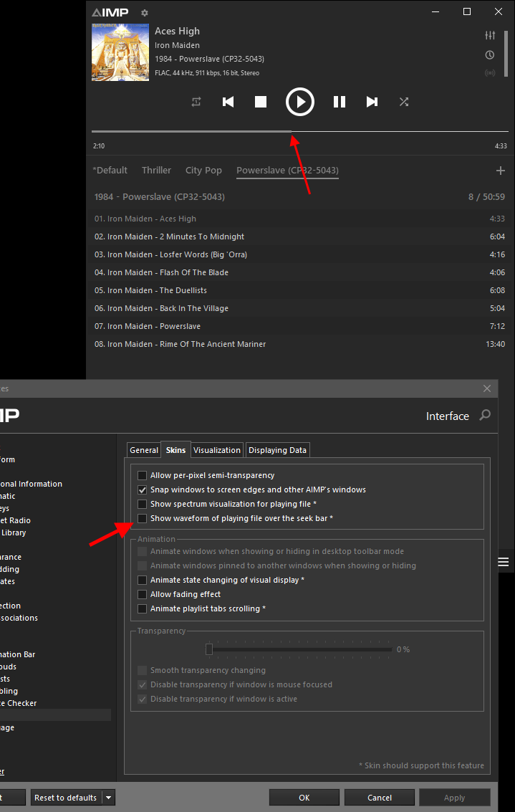Select the Thriller playlist tab
Image resolution: width=515 pixels, height=812 pixels.
pos(156,171)
